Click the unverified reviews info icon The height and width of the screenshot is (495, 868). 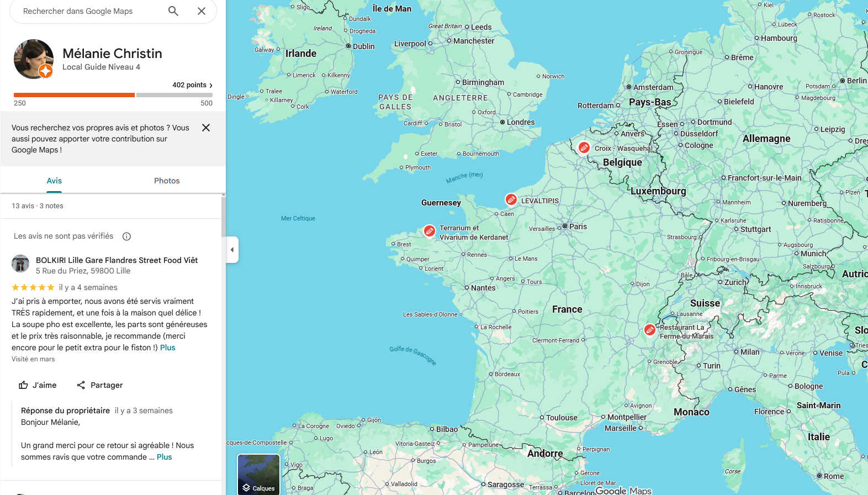(x=126, y=236)
